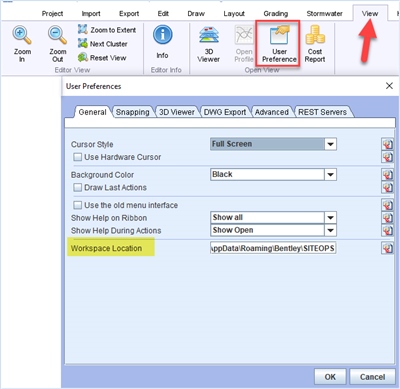Click reset icon for old menu interface row
400x389 pixels.
pyautogui.click(x=387, y=205)
